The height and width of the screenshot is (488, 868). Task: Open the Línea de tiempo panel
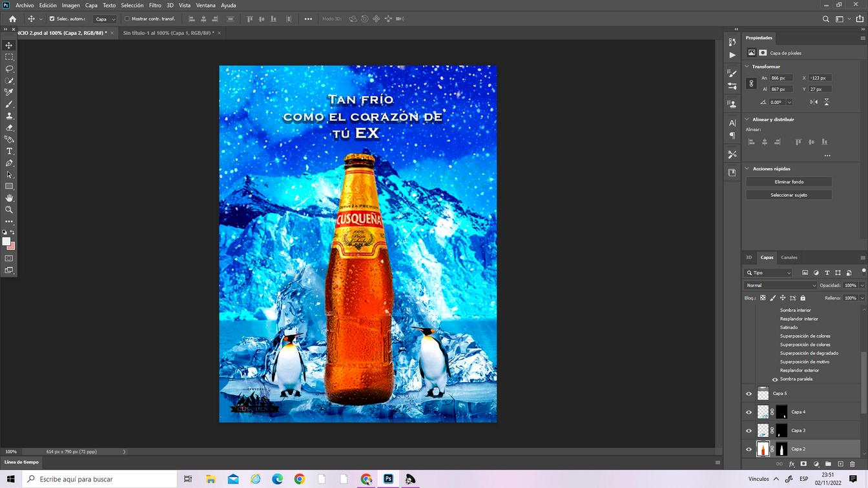pyautogui.click(x=22, y=462)
